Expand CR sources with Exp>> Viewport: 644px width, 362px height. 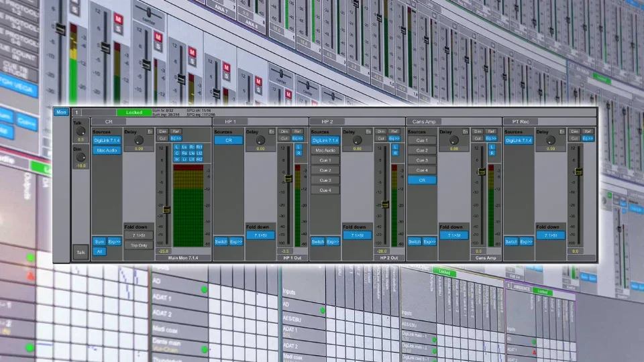[114, 242]
